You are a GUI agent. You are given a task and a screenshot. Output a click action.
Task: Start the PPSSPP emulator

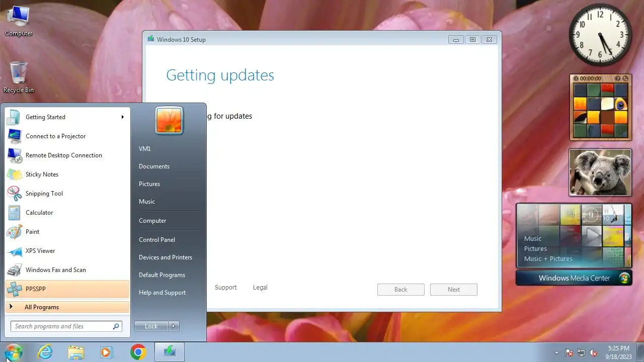(x=67, y=289)
